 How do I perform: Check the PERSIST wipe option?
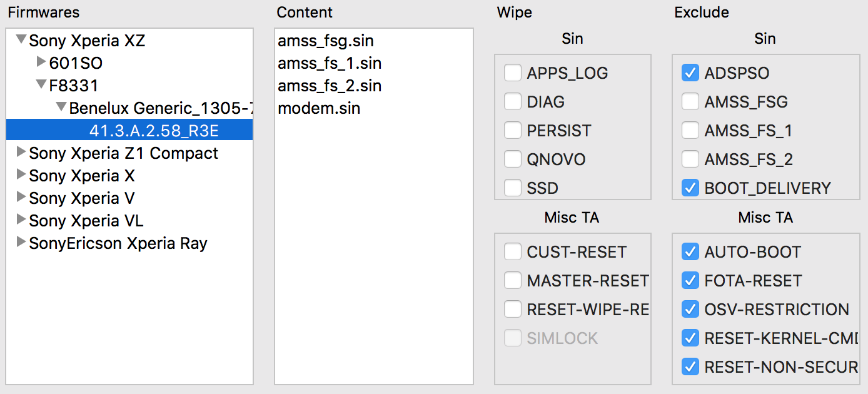pos(513,131)
